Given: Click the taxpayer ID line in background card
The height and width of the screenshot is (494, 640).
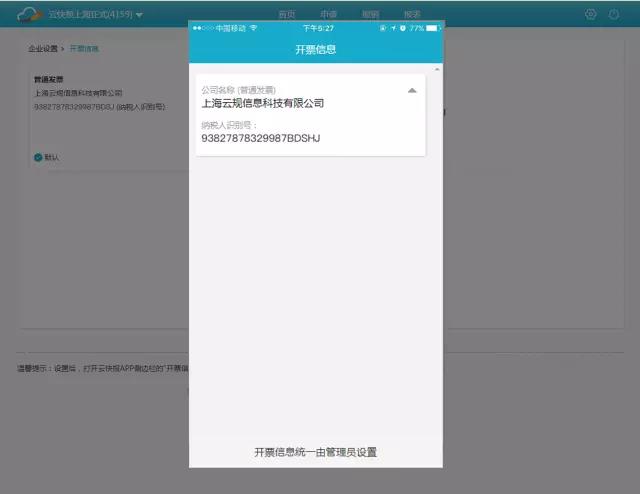Looking at the screenshot, I should [x=100, y=107].
